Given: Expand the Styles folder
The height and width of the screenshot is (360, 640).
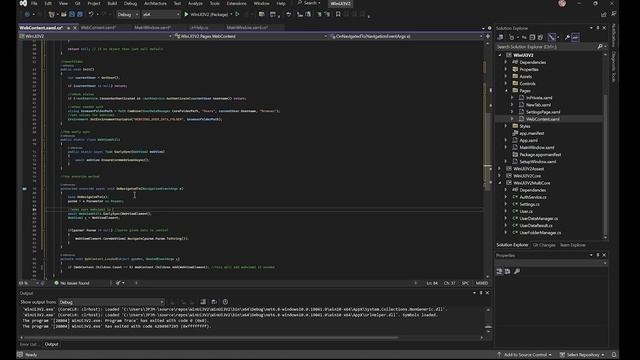Looking at the screenshot, I should (x=506, y=126).
